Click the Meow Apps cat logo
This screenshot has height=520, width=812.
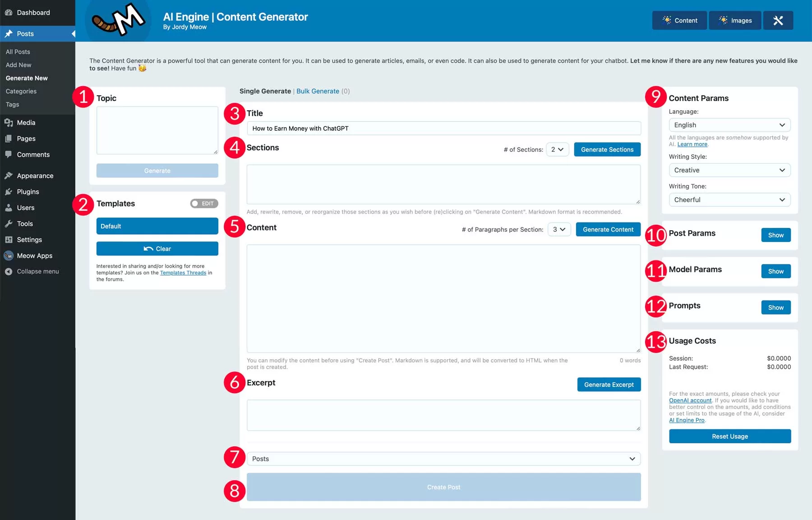(118, 20)
